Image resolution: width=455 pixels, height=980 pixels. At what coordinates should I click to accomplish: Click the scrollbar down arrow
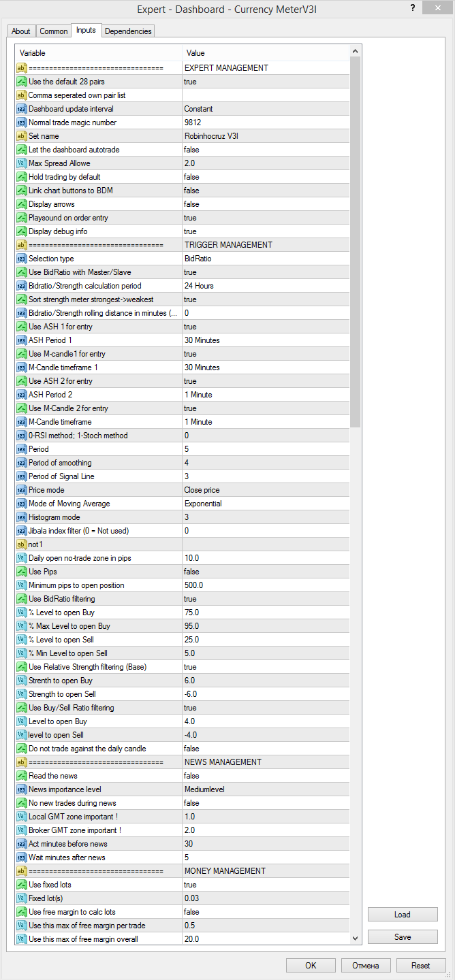[356, 938]
